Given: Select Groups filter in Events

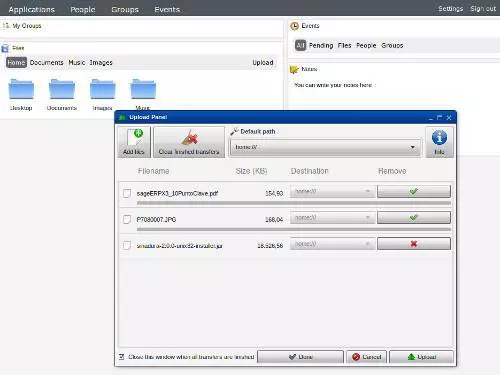Looking at the screenshot, I should [x=392, y=45].
